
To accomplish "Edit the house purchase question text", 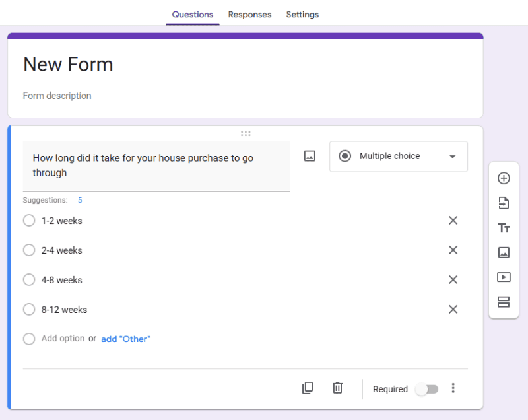I will 156,166.
